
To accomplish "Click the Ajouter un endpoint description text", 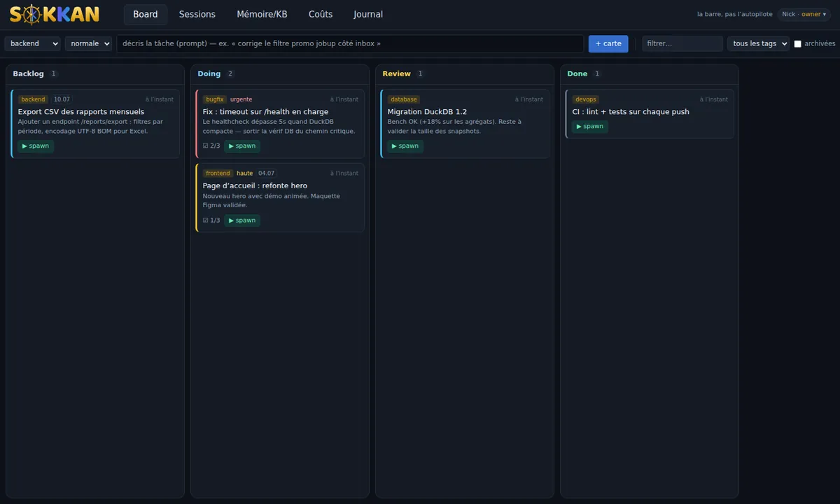I will [x=90, y=126].
